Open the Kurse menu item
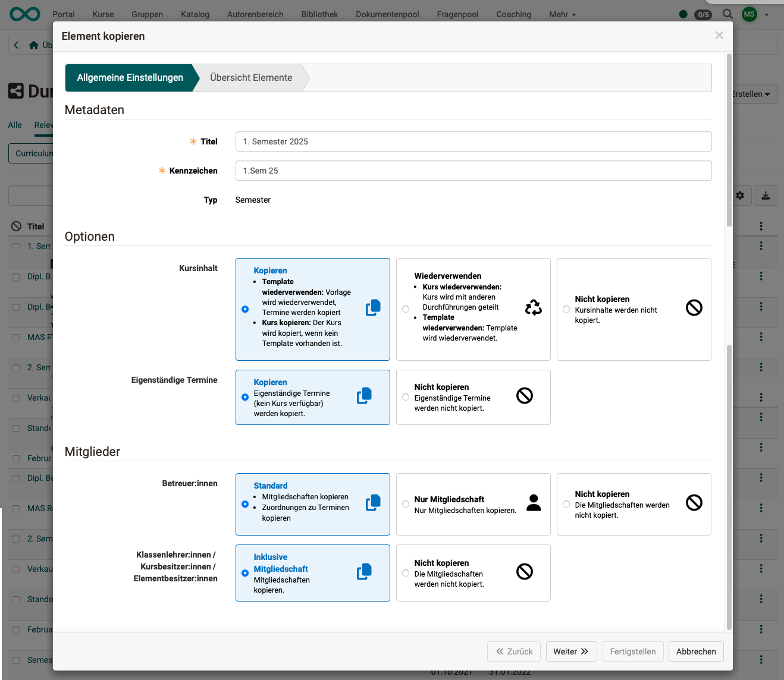The width and height of the screenshot is (784, 680). [102, 14]
